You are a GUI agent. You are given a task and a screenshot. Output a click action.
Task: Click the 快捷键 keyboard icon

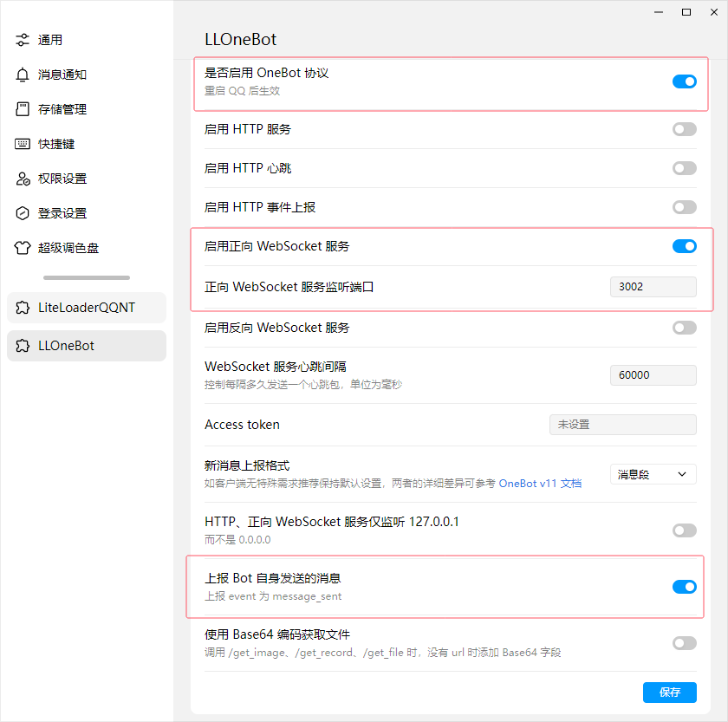(23, 144)
